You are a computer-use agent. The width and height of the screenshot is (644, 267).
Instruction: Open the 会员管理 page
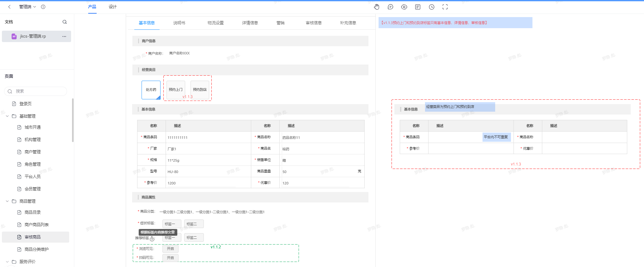click(33, 189)
